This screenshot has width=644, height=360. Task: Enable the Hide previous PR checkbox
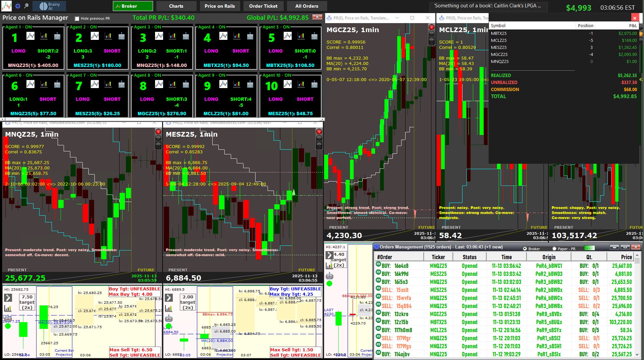(77, 19)
